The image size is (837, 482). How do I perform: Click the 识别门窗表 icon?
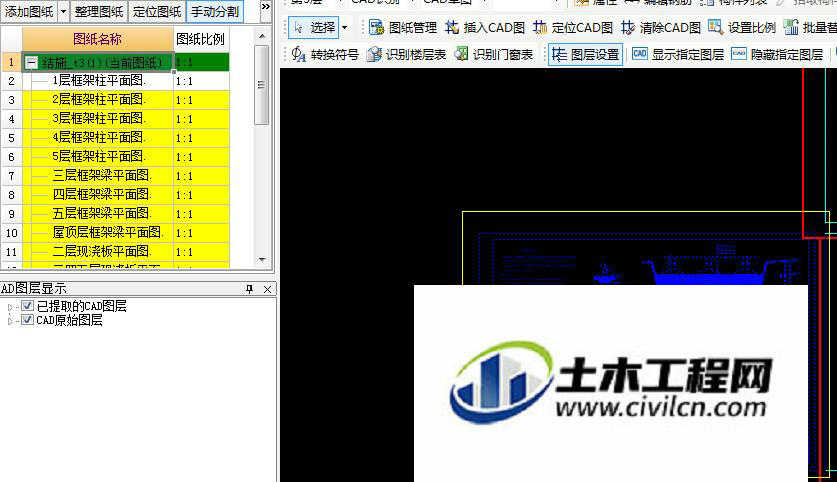461,54
